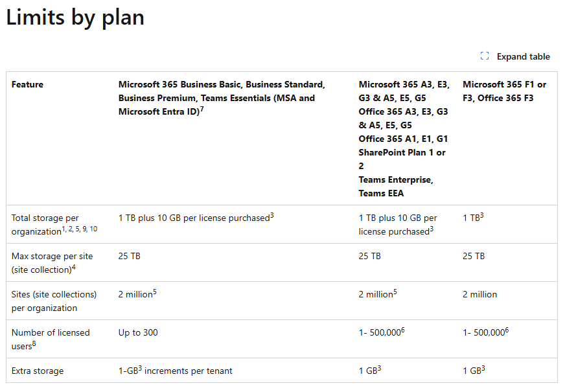Viewport: 565px width, 392px height.
Task: Click footnote 3 on "1 GB" extra storage value
Action: pos(379,367)
